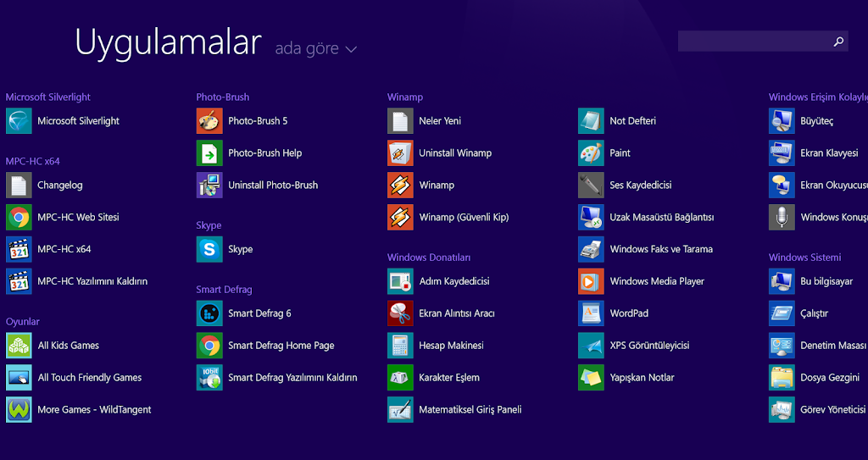Click the Uninstall Photo-Brush icon
The height and width of the screenshot is (460, 868).
(x=209, y=185)
